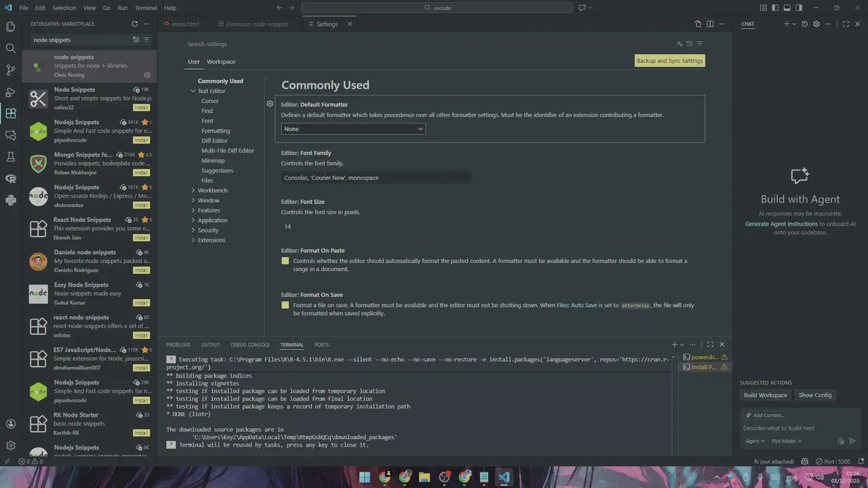The image size is (868, 488).
Task: Clear settings search input icon
Action: (690, 44)
